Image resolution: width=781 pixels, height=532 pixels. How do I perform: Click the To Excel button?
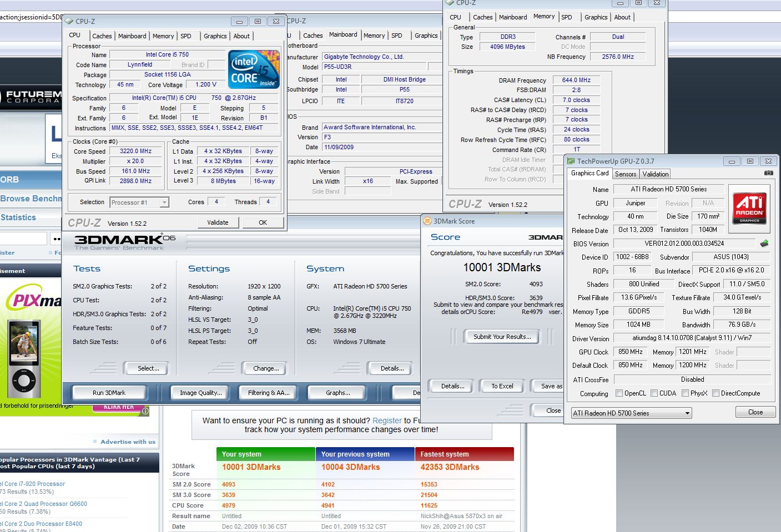pyautogui.click(x=502, y=386)
